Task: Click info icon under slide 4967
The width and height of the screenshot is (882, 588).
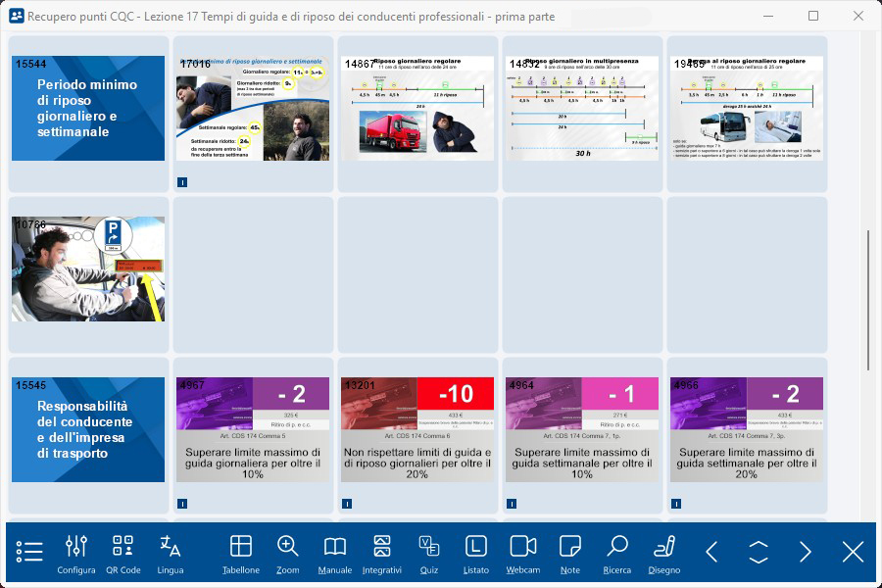Action: tap(182, 504)
